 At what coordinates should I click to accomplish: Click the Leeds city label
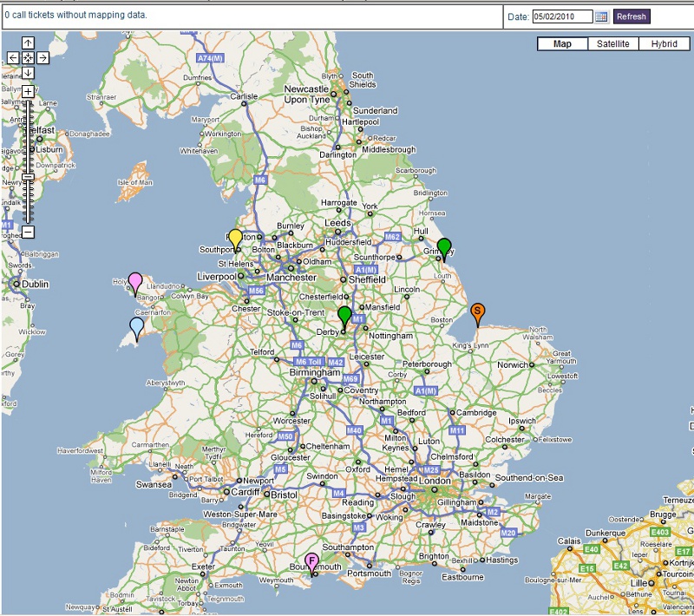point(337,223)
